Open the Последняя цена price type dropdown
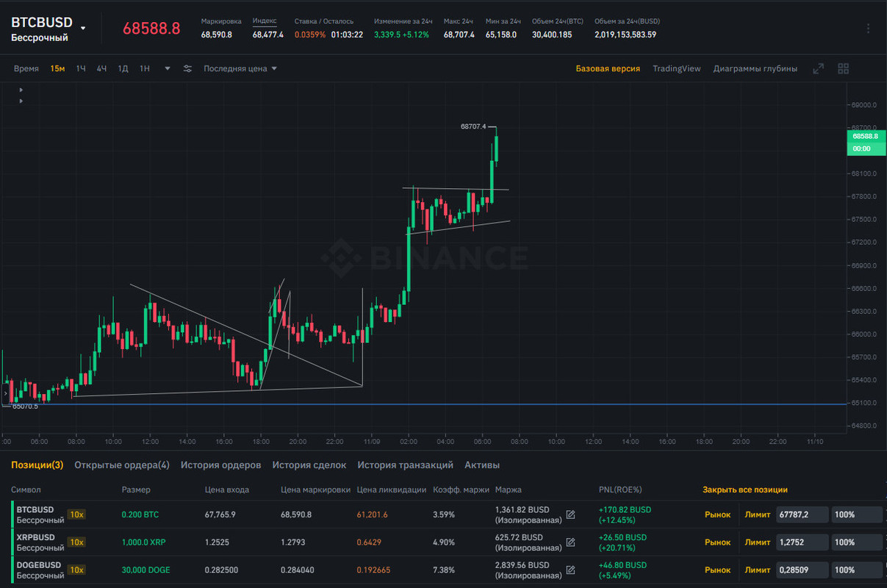Image resolution: width=887 pixels, height=588 pixels. (240, 68)
